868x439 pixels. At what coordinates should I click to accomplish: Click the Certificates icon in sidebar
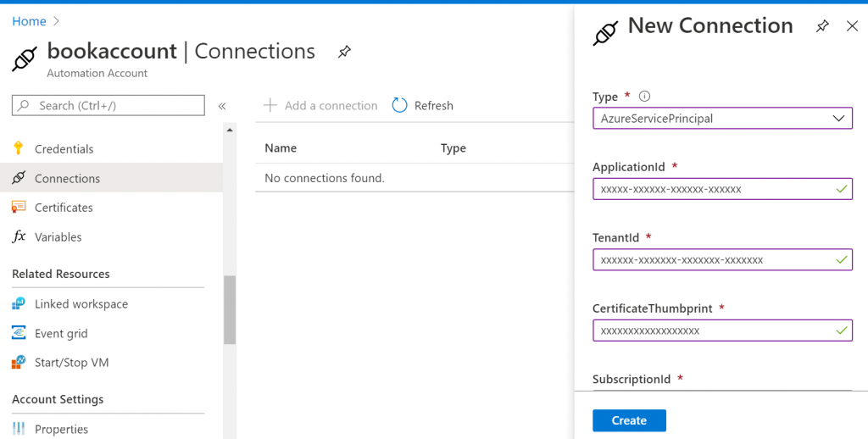coord(19,208)
